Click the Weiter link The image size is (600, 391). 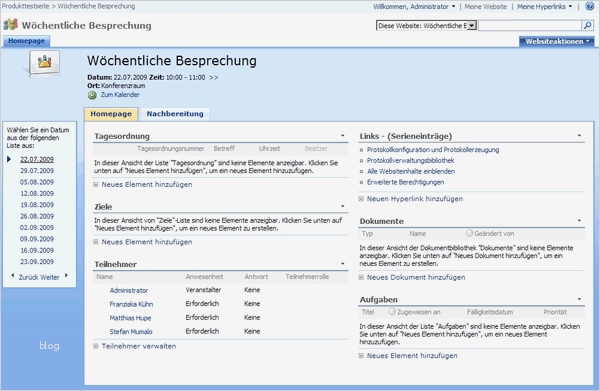pos(50,277)
